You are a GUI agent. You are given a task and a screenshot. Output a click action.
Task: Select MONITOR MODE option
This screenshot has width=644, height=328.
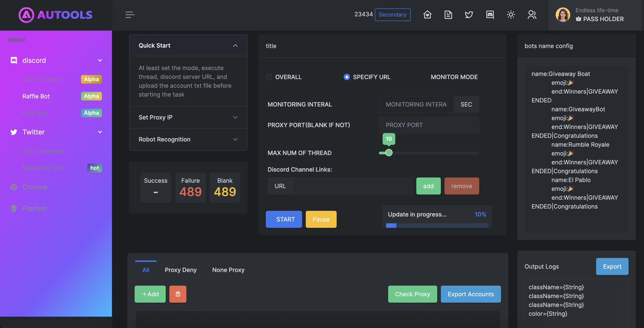pyautogui.click(x=454, y=77)
